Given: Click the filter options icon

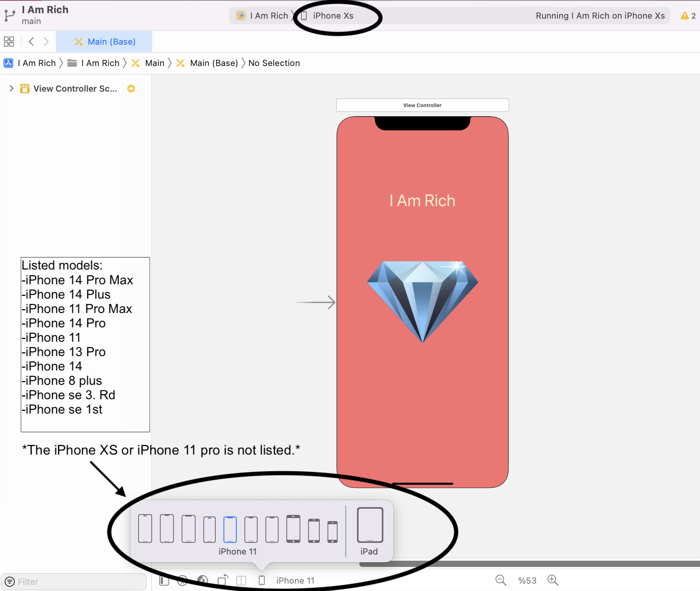Looking at the screenshot, I should pos(10,582).
